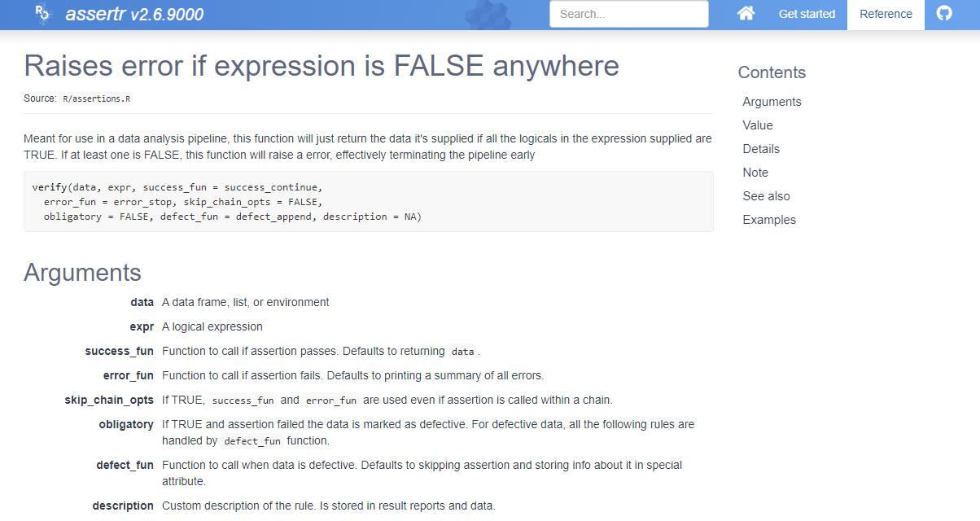This screenshot has height=521, width=980.
Task: Open the Examples contents link
Action: tap(768, 219)
